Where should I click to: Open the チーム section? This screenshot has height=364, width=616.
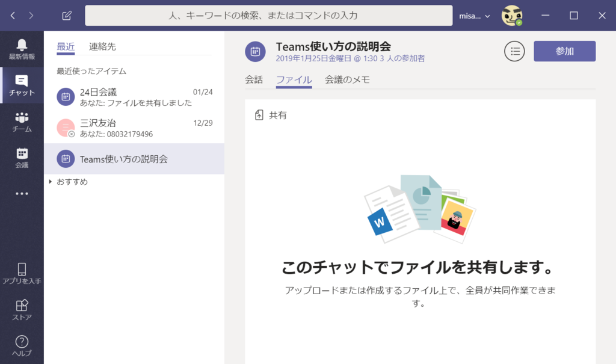22,120
